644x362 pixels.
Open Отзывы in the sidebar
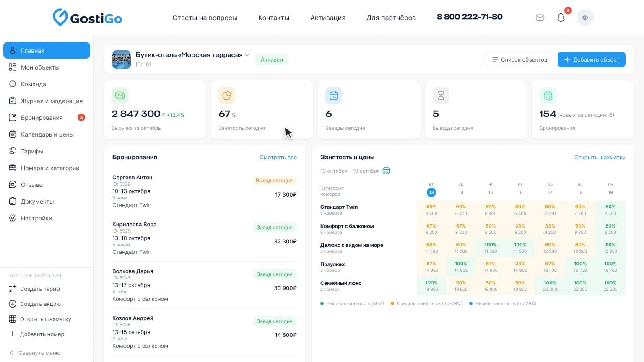(47, 185)
